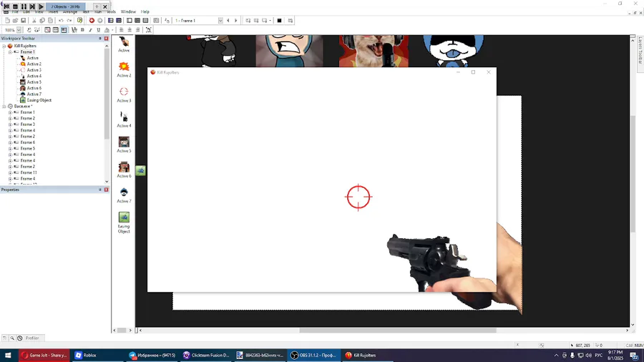Image resolution: width=644 pixels, height=362 pixels.
Task: Select Active 5 in the workspace tree
Action: pyautogui.click(x=34, y=82)
